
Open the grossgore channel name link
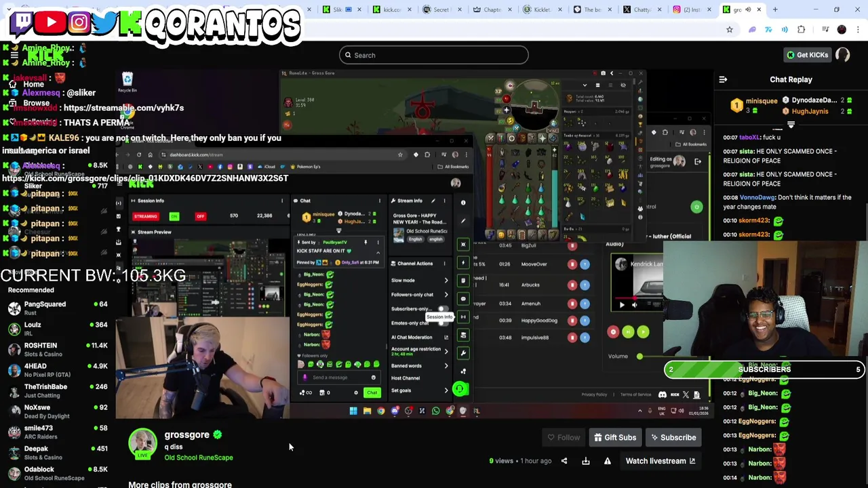click(x=186, y=435)
